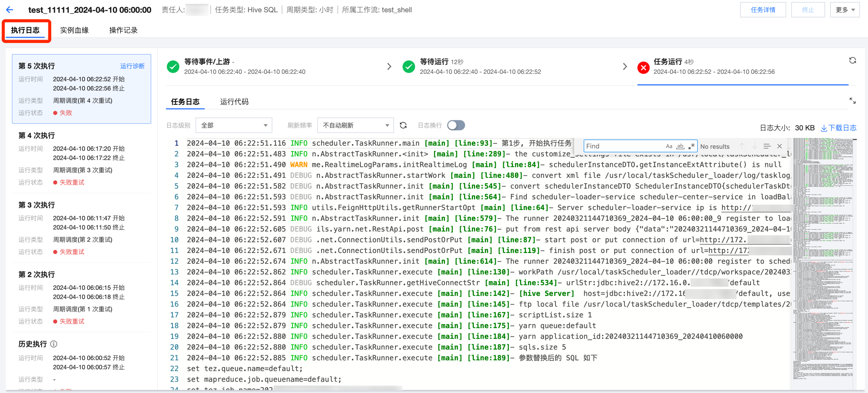Image resolution: width=868 pixels, height=393 pixels.
Task: Open the 日志级别 dropdown showing 全部
Action: pos(233,125)
